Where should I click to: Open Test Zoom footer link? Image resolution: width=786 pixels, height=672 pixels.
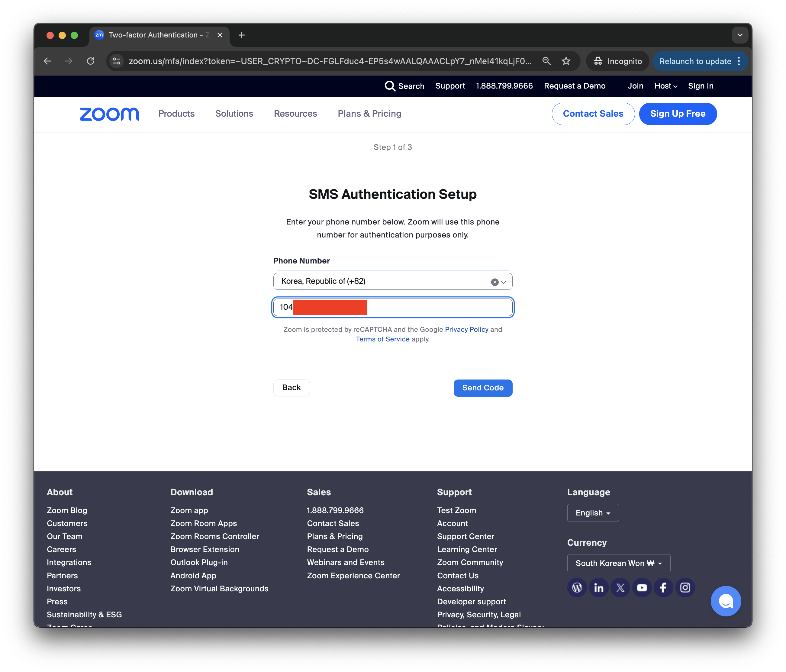coord(456,510)
